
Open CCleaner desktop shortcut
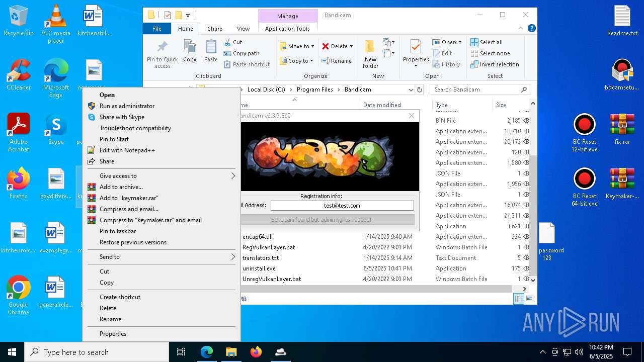(19, 74)
